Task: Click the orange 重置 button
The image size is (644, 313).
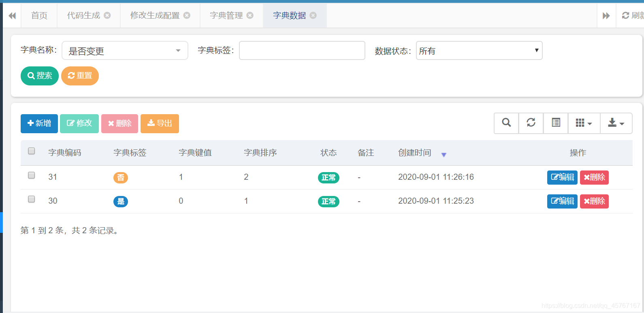Action: pyautogui.click(x=80, y=76)
